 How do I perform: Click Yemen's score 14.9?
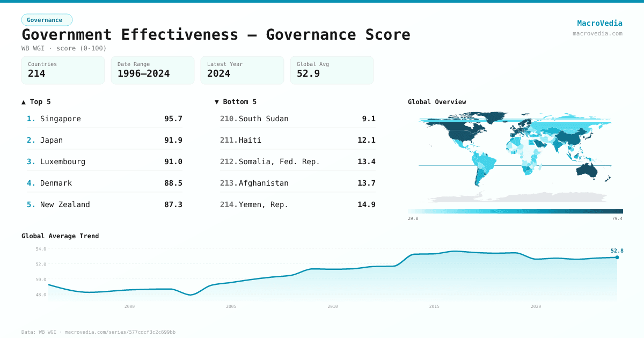(367, 204)
